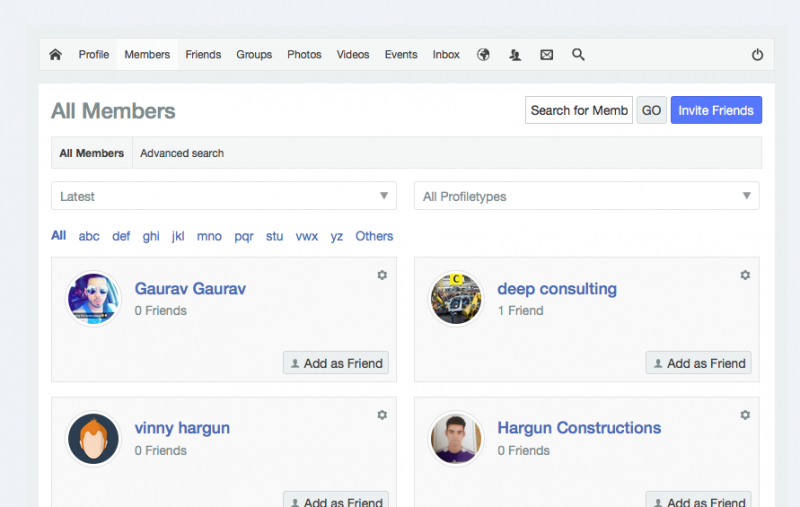Open Gaurav Gaurav's avatar thumbnail
The image size is (800, 507).
93,299
